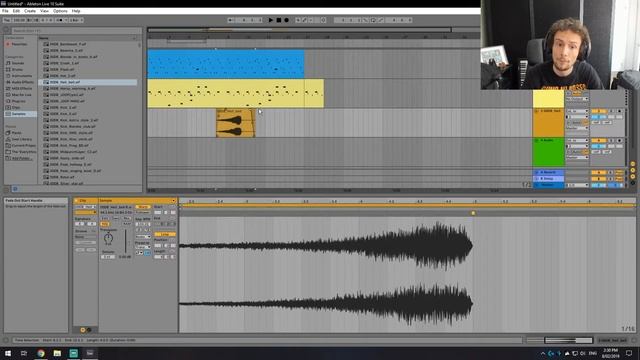Viewport: 640px width, 360px height.
Task: Open the Audio Effects browser category
Action: pos(22,82)
